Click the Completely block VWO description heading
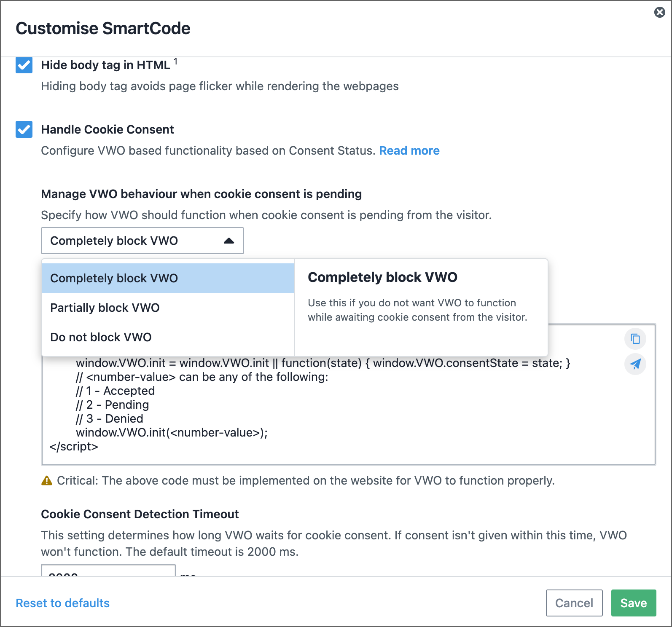672x627 pixels. tap(382, 277)
